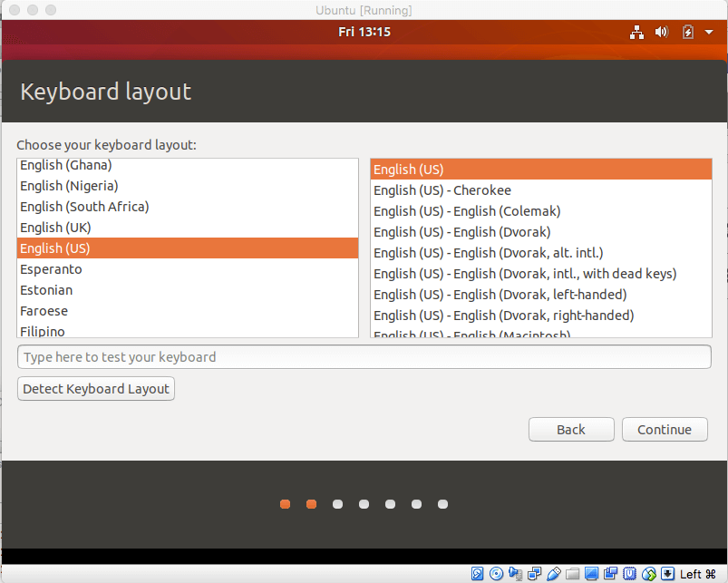728x583 pixels.
Task: Expand the system menu arrow in top bar
Action: 709,32
